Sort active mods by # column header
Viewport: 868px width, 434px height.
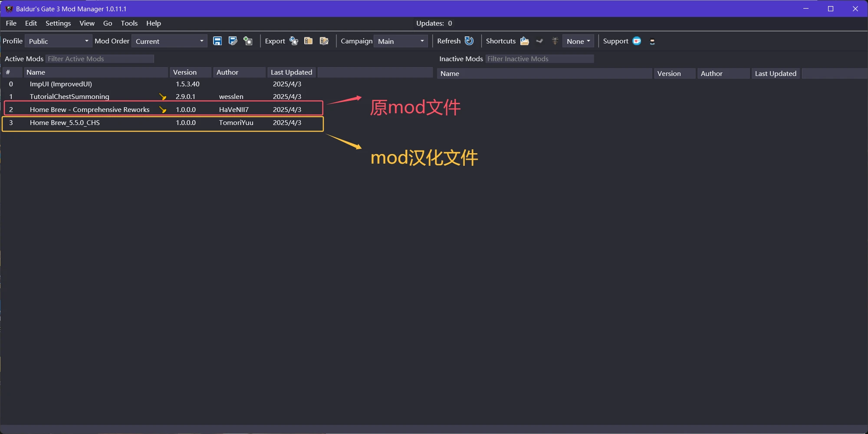click(12, 72)
